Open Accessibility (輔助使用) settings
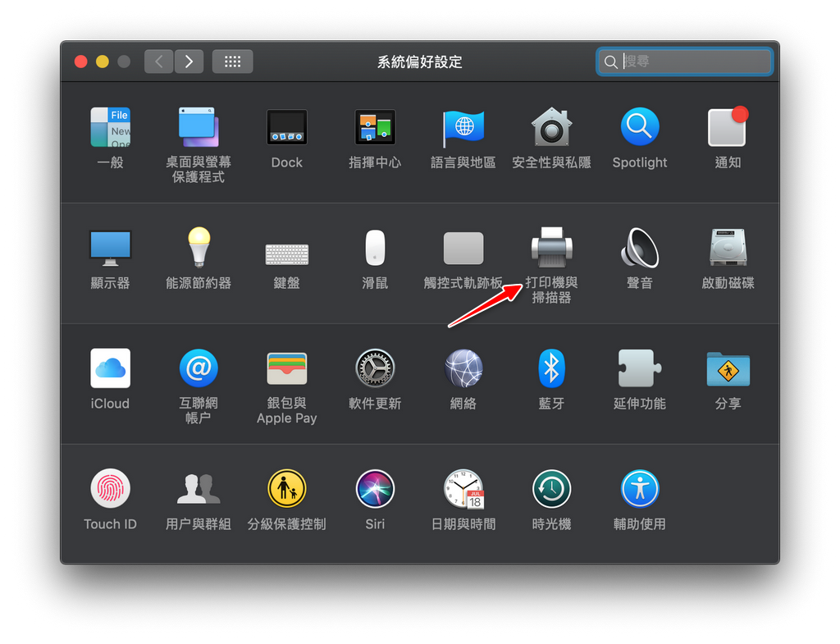This screenshot has height=644, width=840. coord(640,490)
